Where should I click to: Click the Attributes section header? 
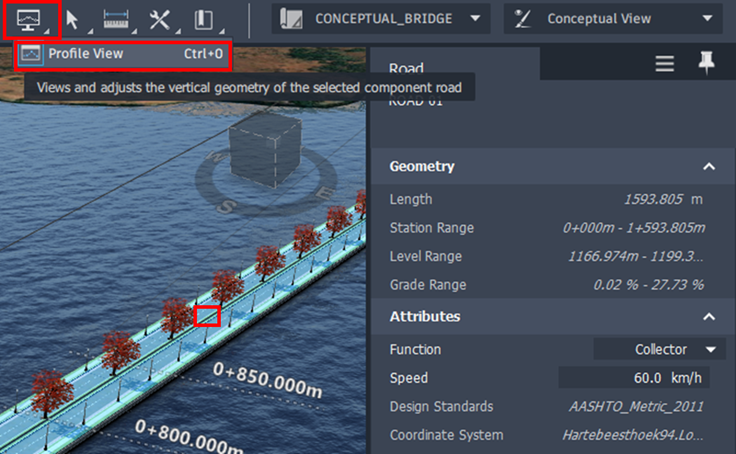[x=552, y=317]
